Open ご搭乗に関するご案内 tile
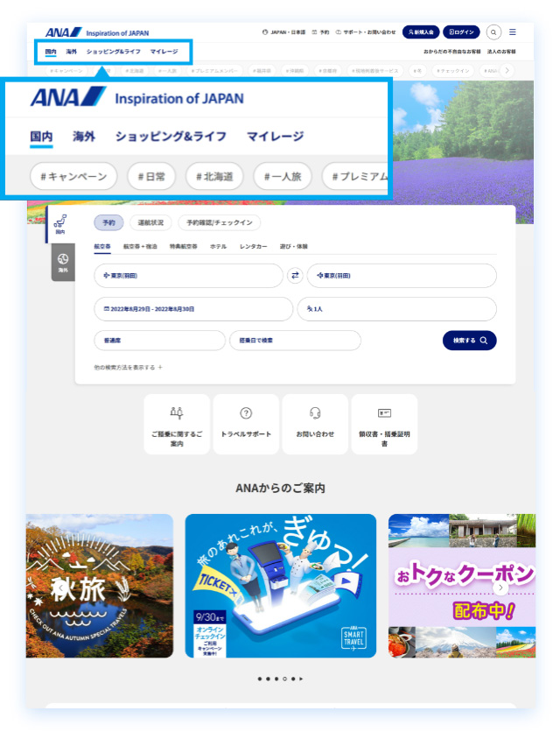560x739 pixels. pyautogui.click(x=177, y=424)
